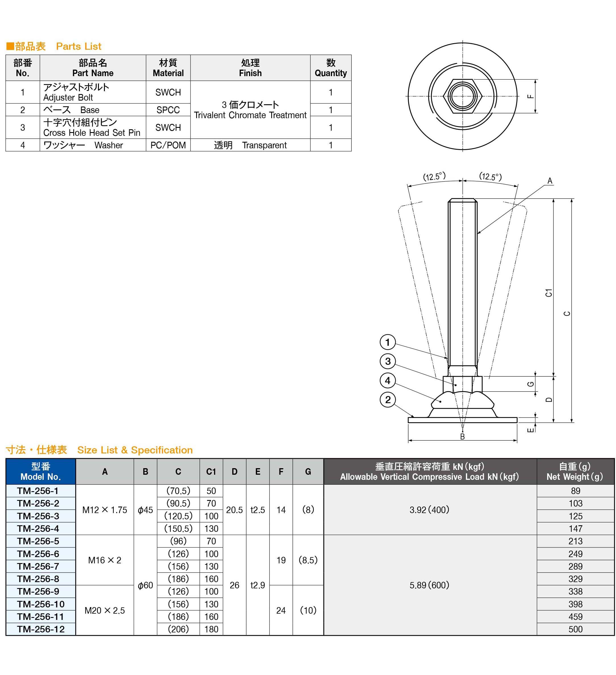
Task: Click the M20 × 2.5 thread size cell
Action: [105, 611]
